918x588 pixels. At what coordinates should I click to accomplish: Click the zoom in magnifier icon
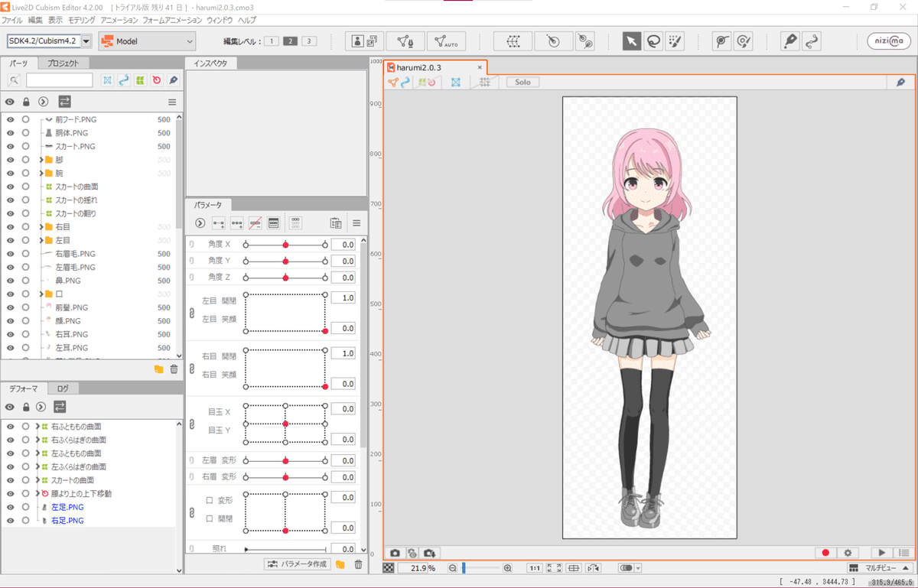click(507, 568)
